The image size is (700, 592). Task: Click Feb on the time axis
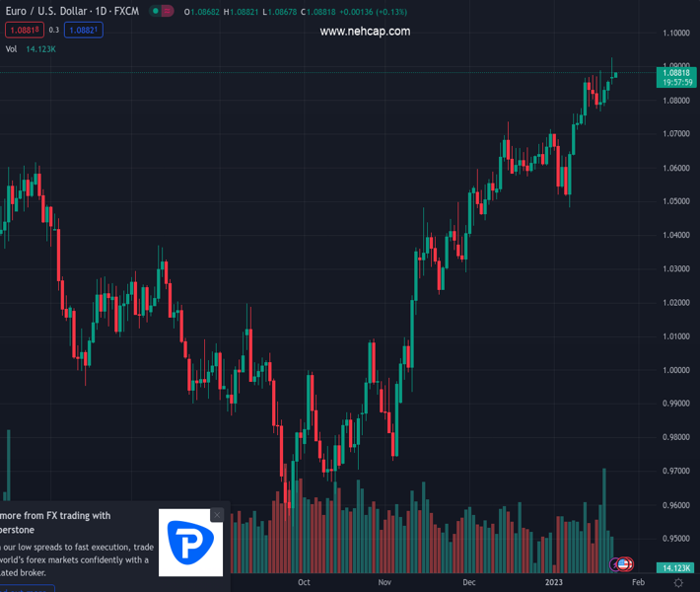637,583
